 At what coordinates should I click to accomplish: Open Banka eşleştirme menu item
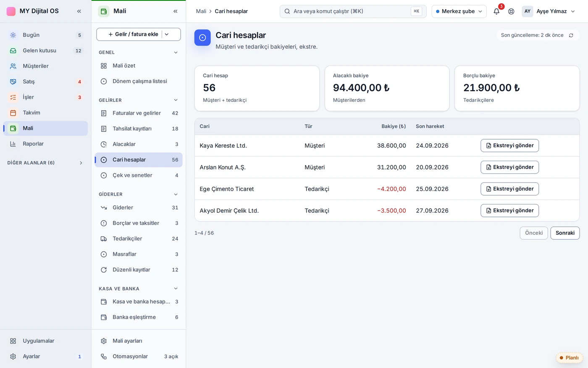139,317
